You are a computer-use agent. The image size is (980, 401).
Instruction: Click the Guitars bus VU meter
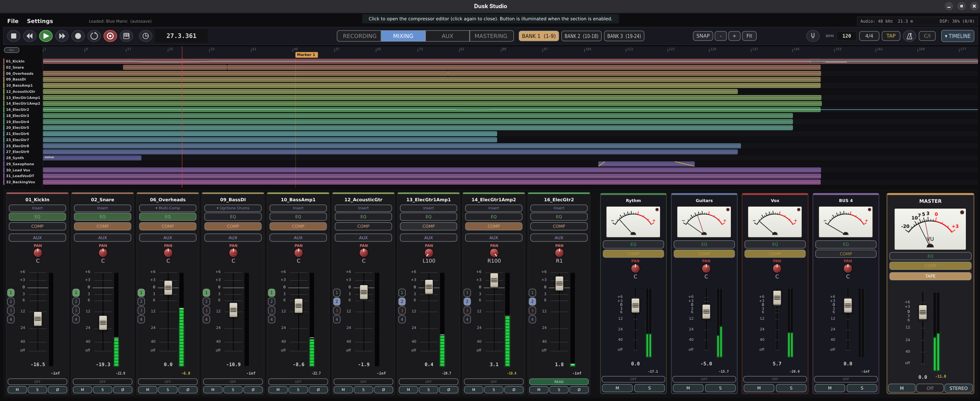(x=704, y=222)
